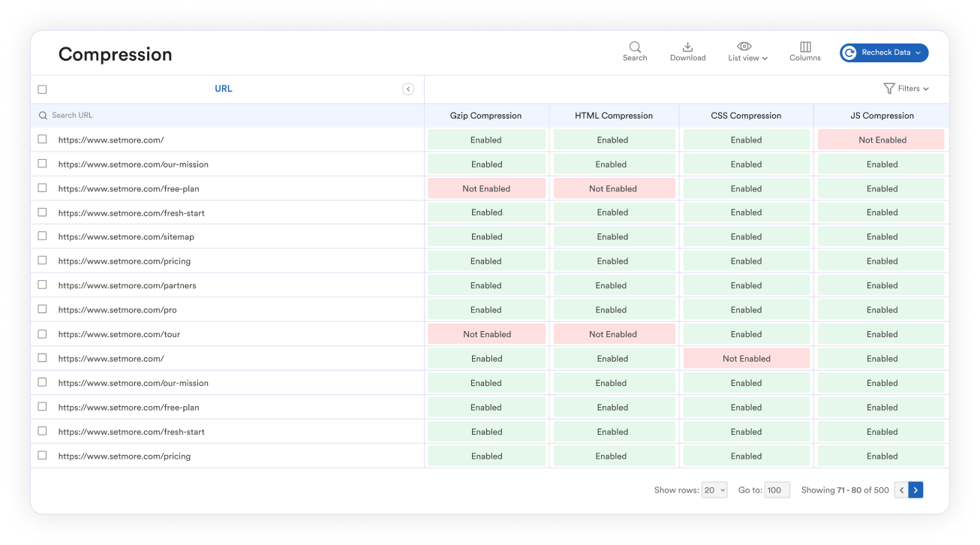Open the Columns manager
The width and height of the screenshot is (980, 545).
[x=804, y=51]
